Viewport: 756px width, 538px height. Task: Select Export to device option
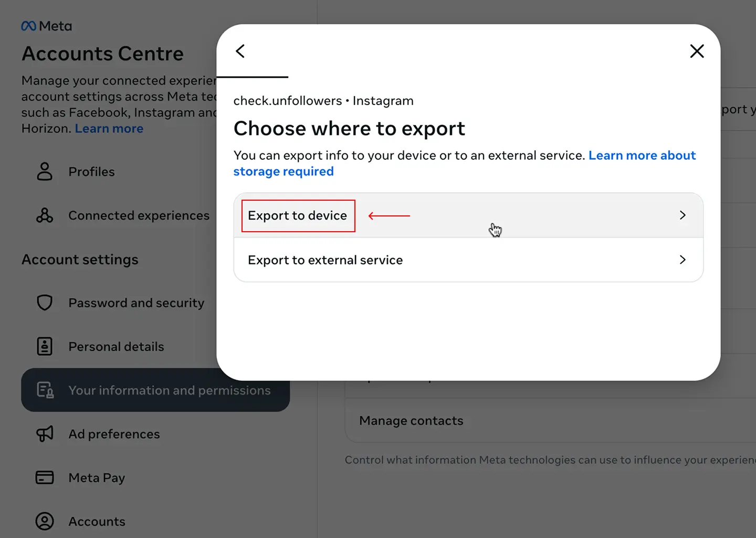(298, 215)
